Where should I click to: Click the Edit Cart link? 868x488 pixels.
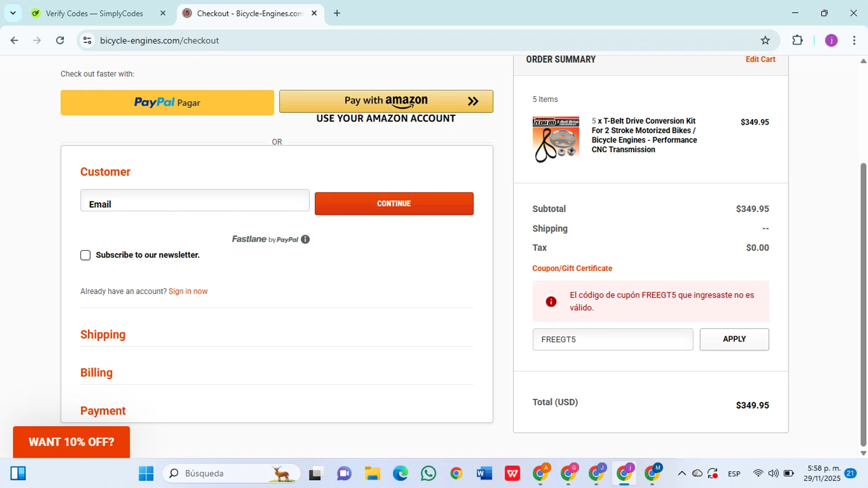point(760,59)
